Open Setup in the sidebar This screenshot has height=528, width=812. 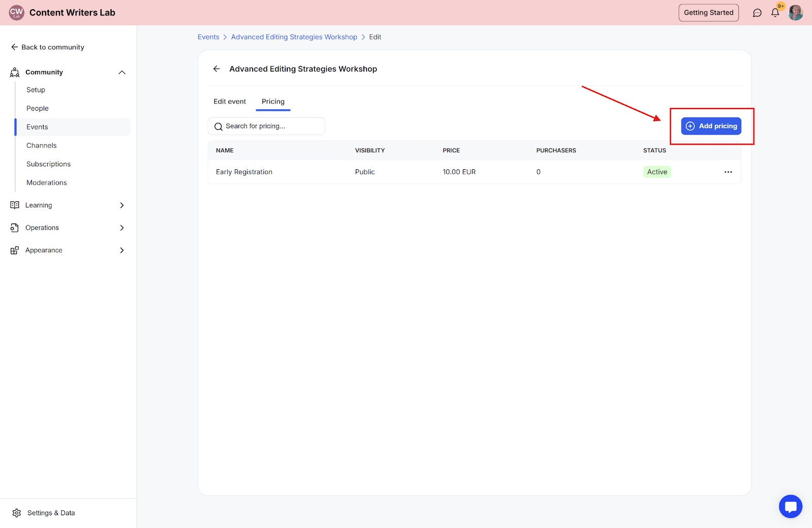pos(36,90)
